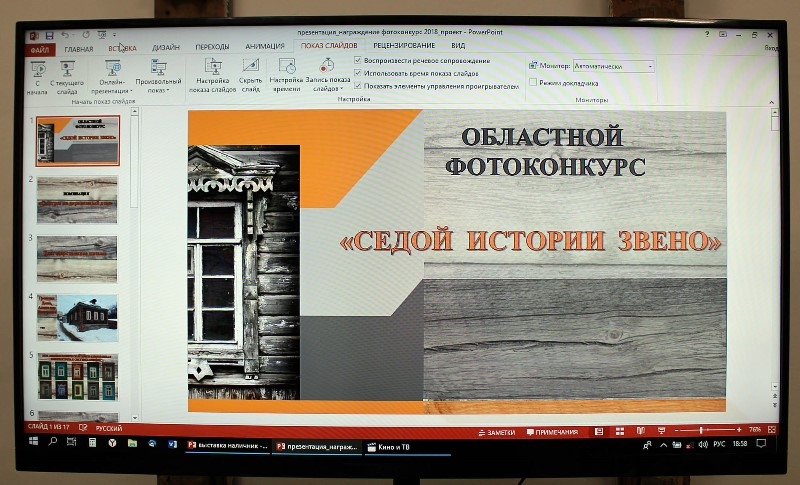Click 'СЛАЙД 1 ИЗ 17' status text
Viewport: 800px width, 485px height.
point(48,426)
